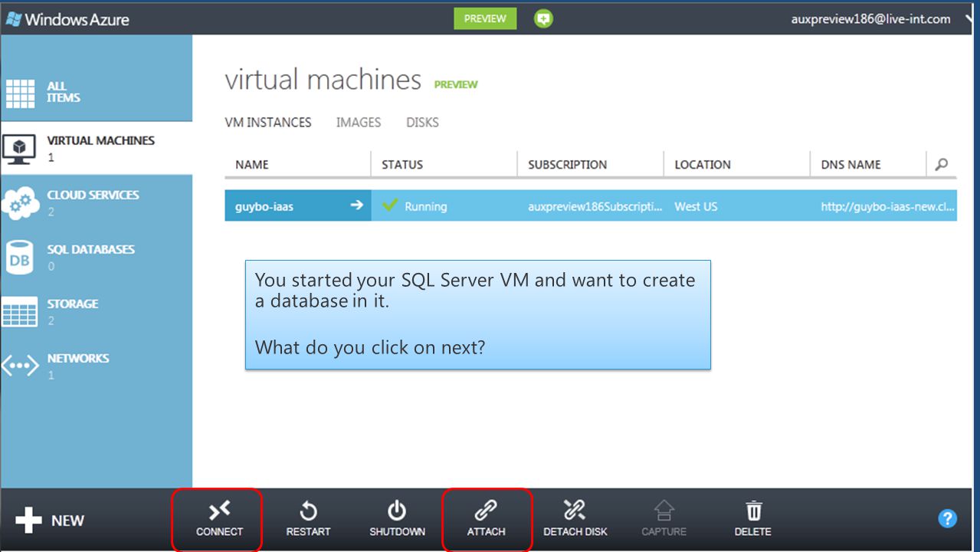This screenshot has width=980, height=552.
Task: Click the Connect icon in the bottom bar
Action: pyautogui.click(x=219, y=511)
